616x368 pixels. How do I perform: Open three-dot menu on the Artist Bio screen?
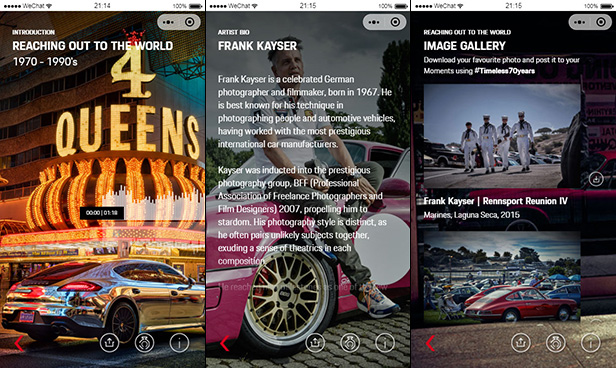[374, 22]
